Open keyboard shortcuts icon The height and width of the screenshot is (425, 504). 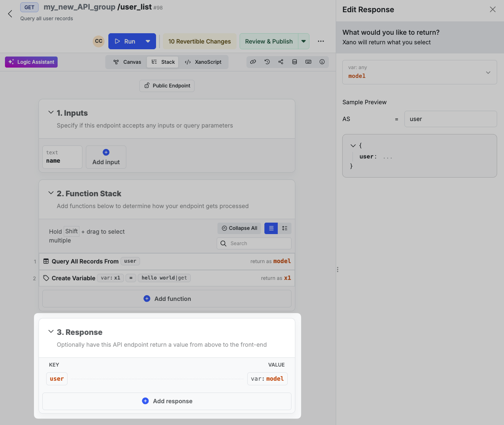click(308, 62)
